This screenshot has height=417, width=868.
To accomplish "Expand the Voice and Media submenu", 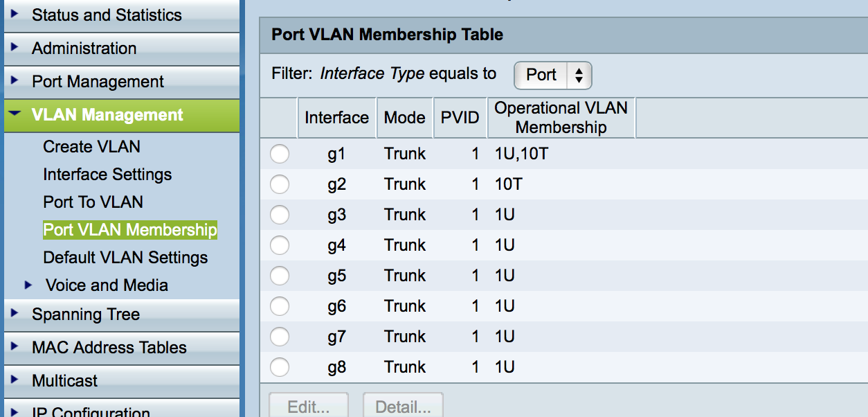I will click(29, 285).
